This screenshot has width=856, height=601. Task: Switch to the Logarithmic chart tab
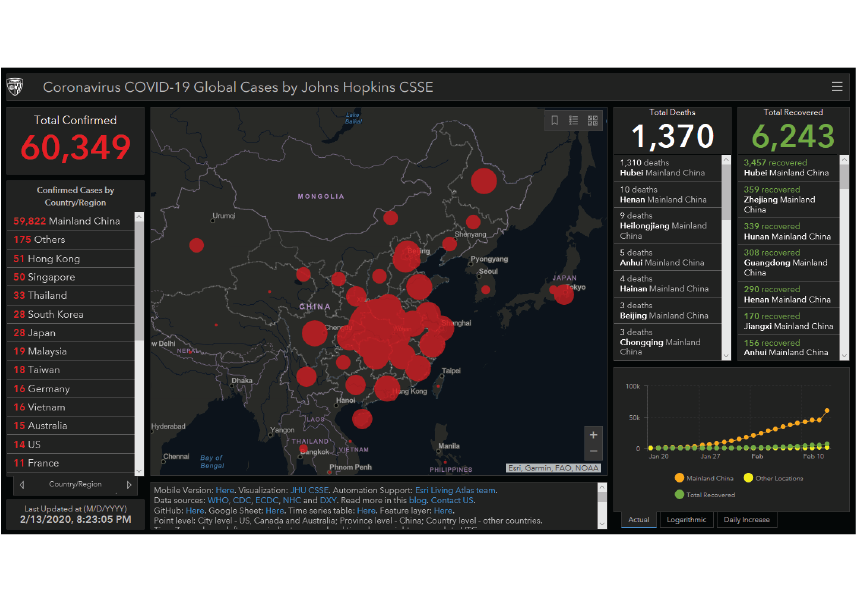pos(686,520)
